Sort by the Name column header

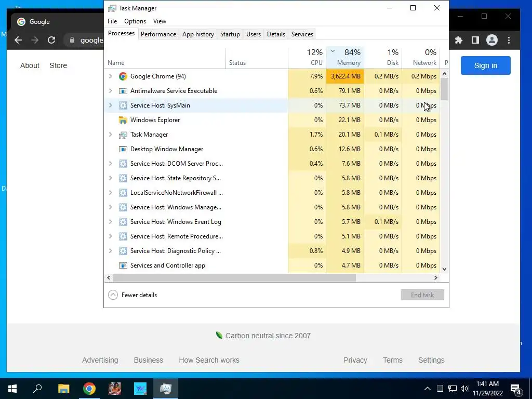coord(165,58)
